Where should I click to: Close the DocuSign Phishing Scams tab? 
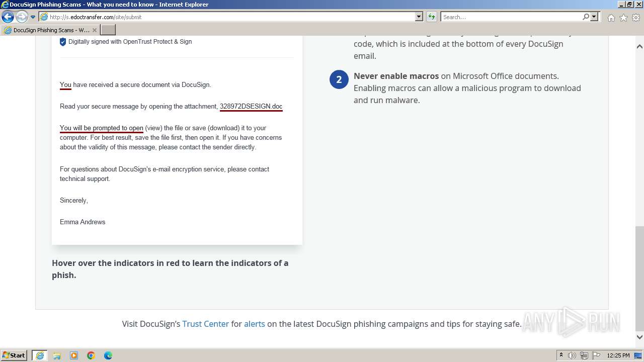point(94,30)
